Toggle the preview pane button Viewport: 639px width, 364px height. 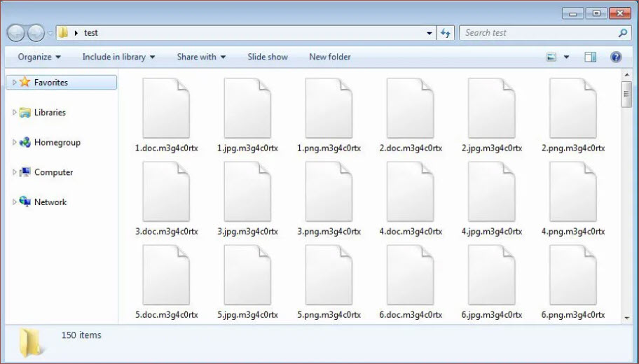coord(591,57)
